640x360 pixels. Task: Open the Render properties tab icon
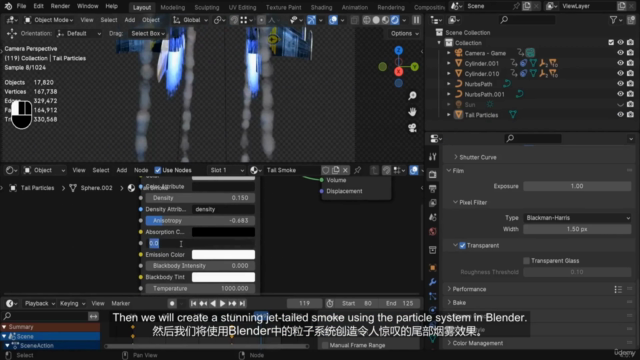[x=433, y=175]
